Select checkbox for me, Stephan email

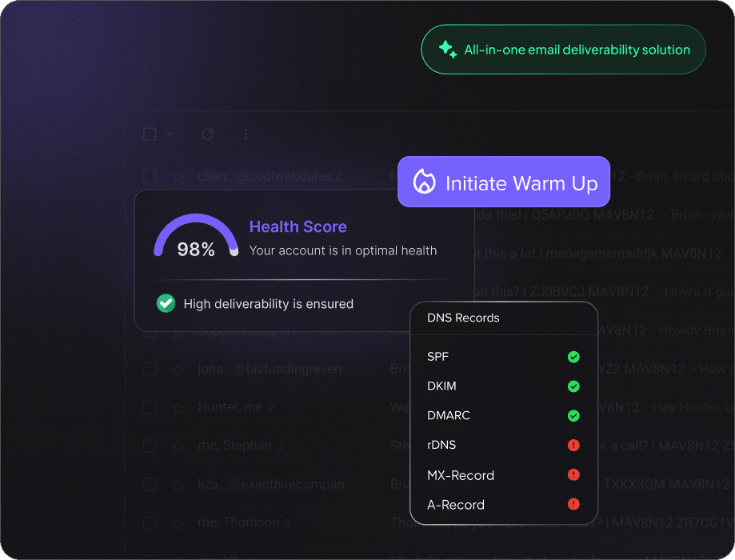point(150,446)
